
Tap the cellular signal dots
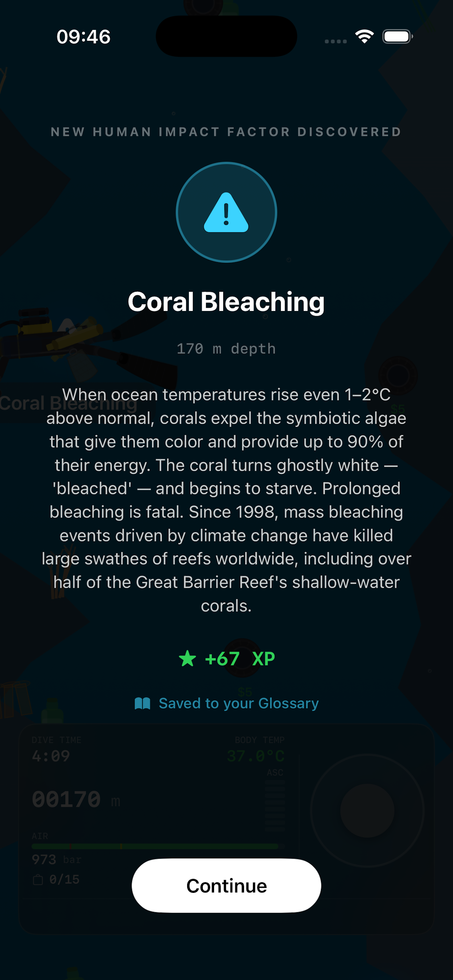(335, 41)
